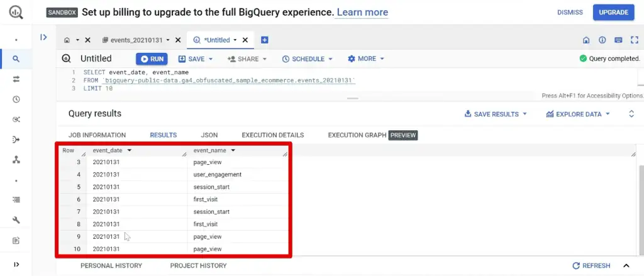Open events_20210131 tab dropdown arrow

coord(167,40)
